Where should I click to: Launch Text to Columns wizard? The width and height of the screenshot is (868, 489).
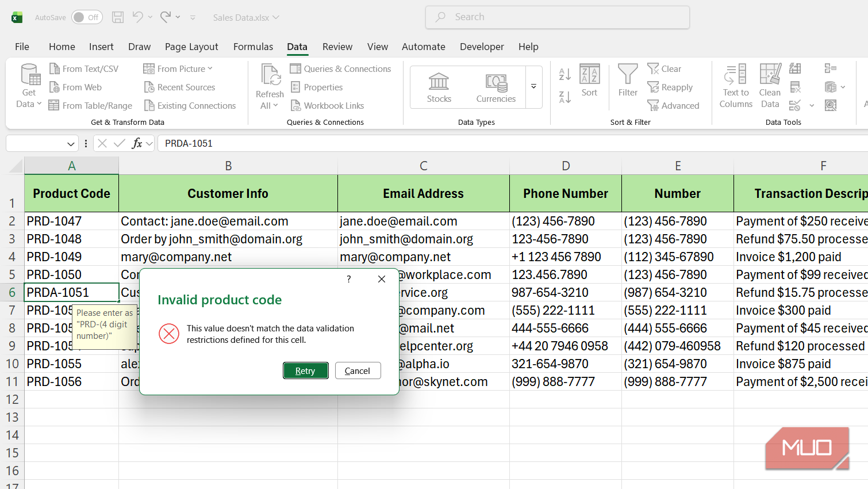(x=736, y=86)
